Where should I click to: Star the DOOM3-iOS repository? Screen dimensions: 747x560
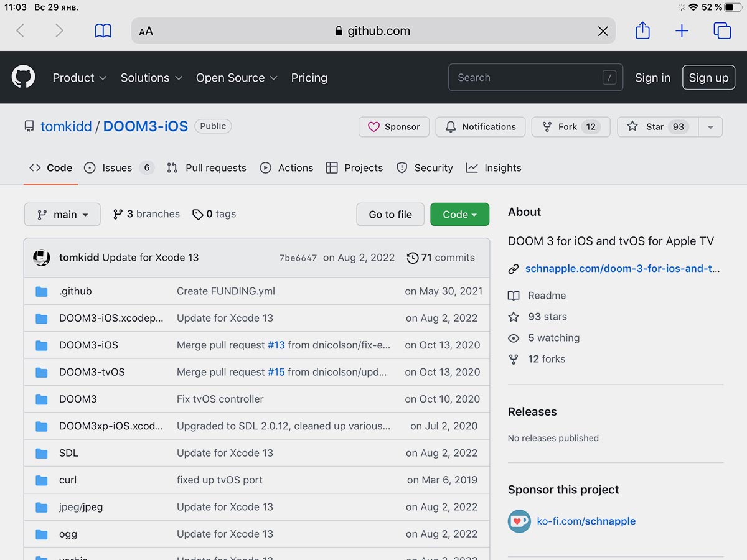click(x=657, y=127)
